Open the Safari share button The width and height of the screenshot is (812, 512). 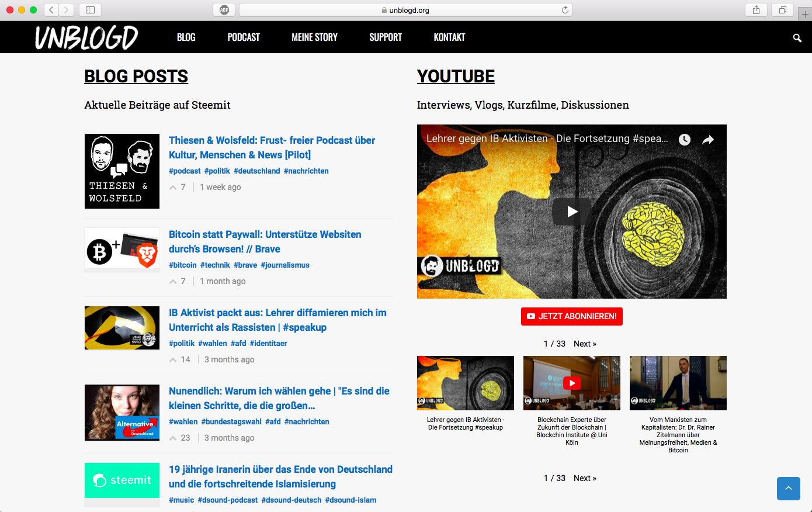756,10
